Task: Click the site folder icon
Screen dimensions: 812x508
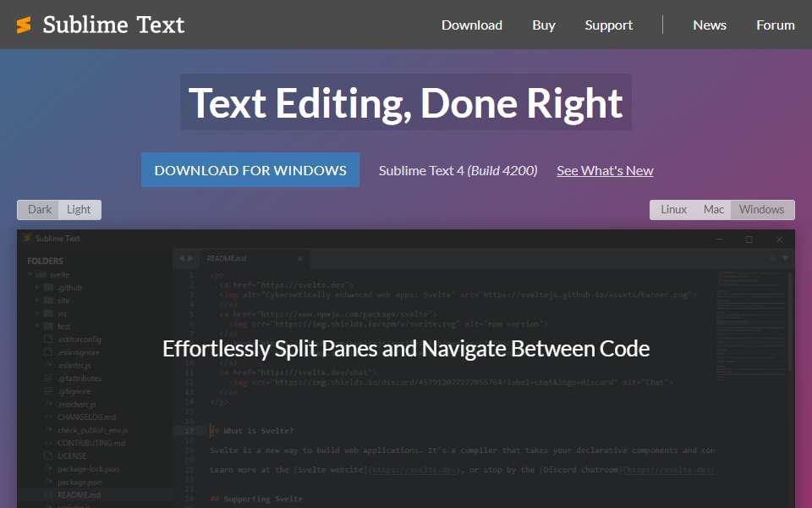Action: tap(49, 300)
